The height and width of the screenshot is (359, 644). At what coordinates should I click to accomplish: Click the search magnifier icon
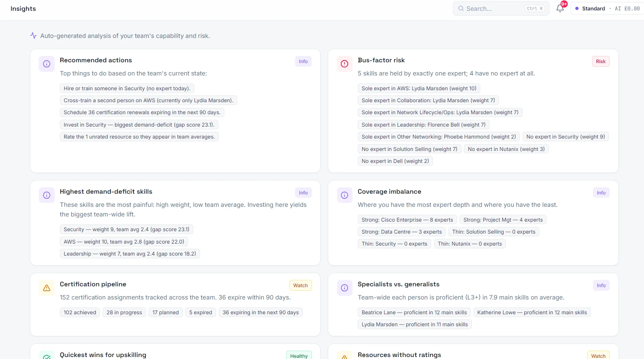(x=461, y=8)
